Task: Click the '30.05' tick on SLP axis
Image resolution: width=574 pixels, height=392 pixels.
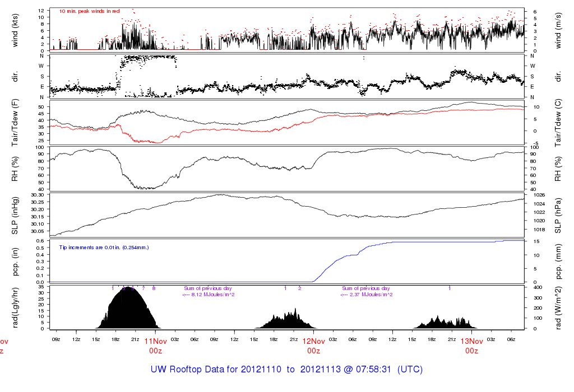Action: [38, 231]
